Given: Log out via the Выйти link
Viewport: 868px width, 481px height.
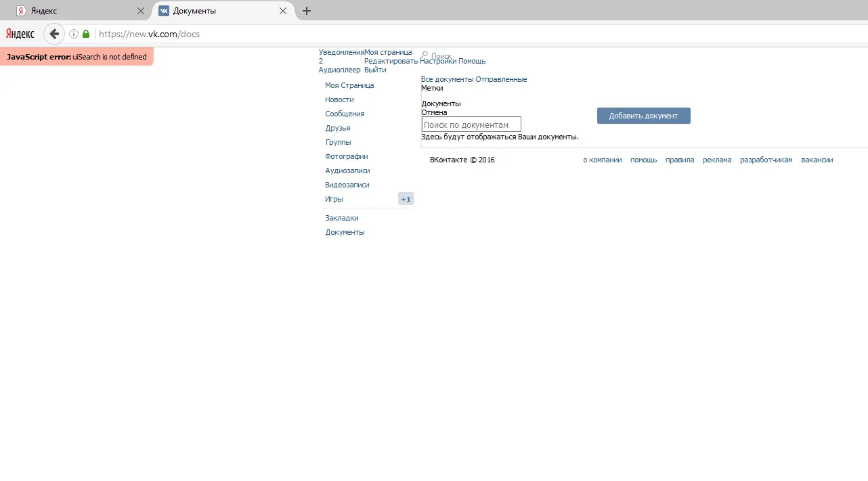Looking at the screenshot, I should 375,70.
